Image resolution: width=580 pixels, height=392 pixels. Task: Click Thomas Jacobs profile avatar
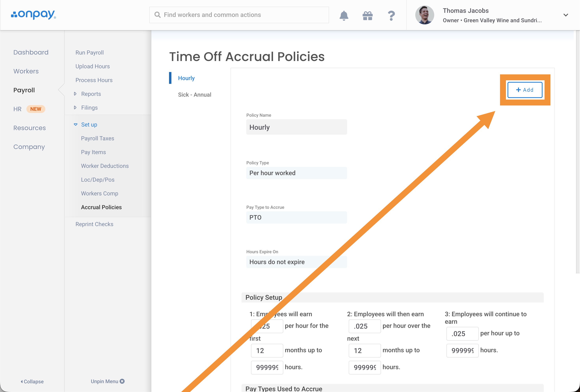pyautogui.click(x=424, y=15)
